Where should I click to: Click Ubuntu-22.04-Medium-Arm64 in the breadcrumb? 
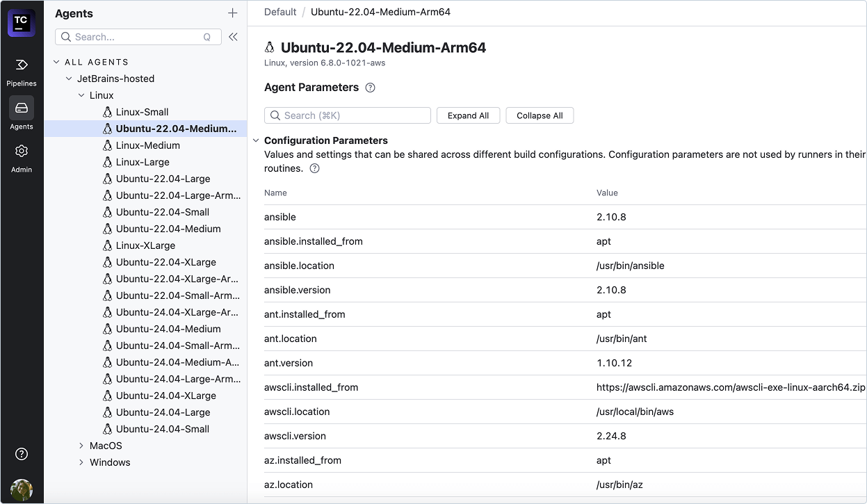click(x=380, y=12)
